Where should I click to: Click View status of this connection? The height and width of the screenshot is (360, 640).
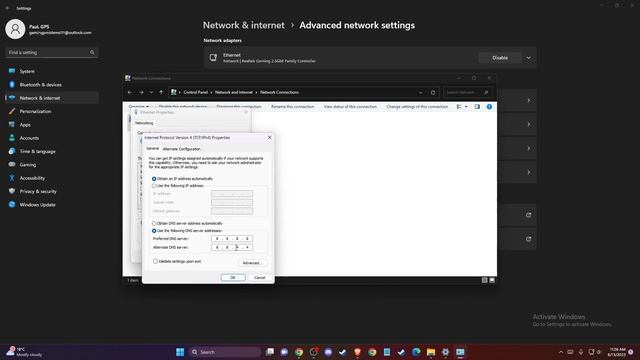350,107
